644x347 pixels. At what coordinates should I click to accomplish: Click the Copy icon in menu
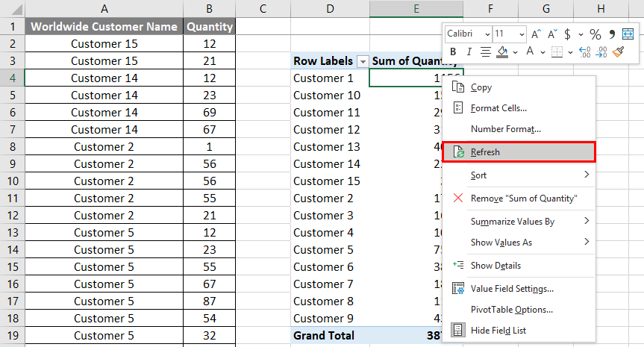coord(458,87)
